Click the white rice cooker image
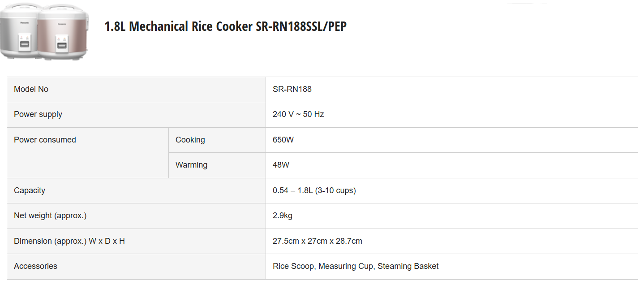The image size is (644, 285). [19, 32]
